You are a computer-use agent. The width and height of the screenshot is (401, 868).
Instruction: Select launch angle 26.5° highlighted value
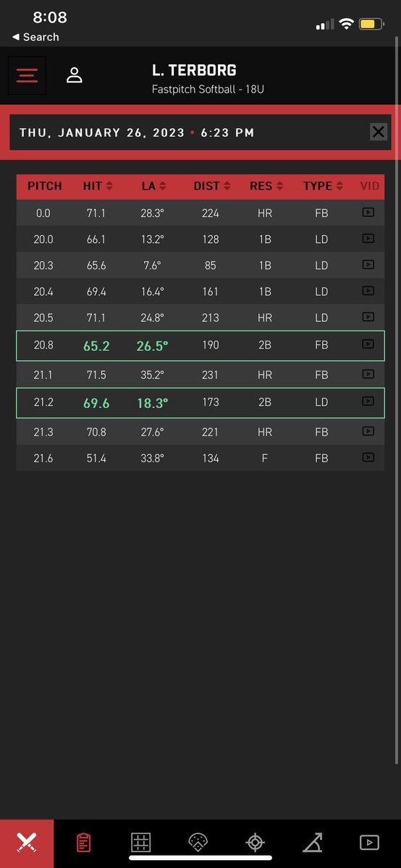point(152,346)
